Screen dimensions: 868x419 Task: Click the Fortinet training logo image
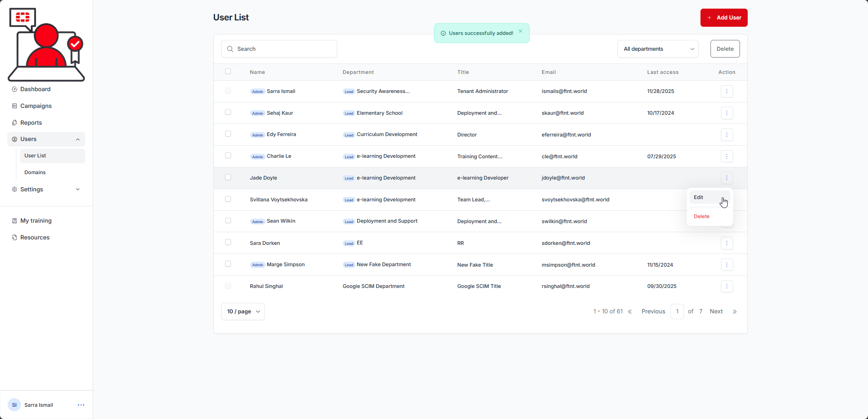click(x=46, y=44)
